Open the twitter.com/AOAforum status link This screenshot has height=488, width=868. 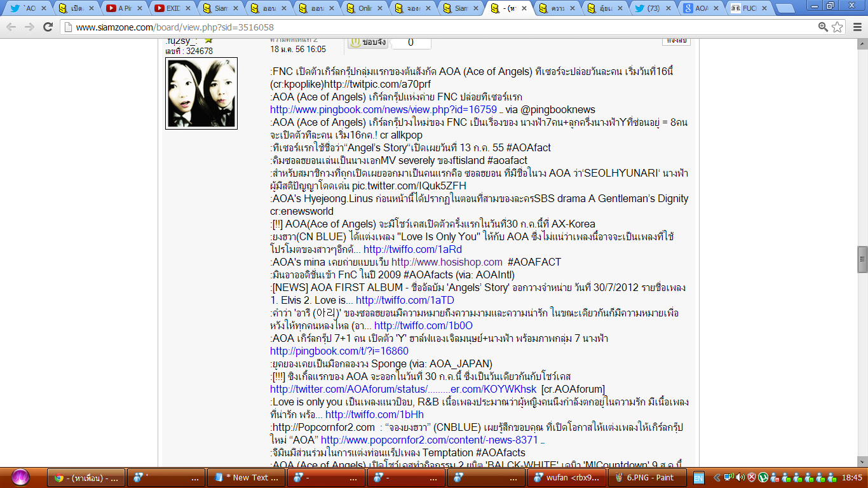[403, 389]
